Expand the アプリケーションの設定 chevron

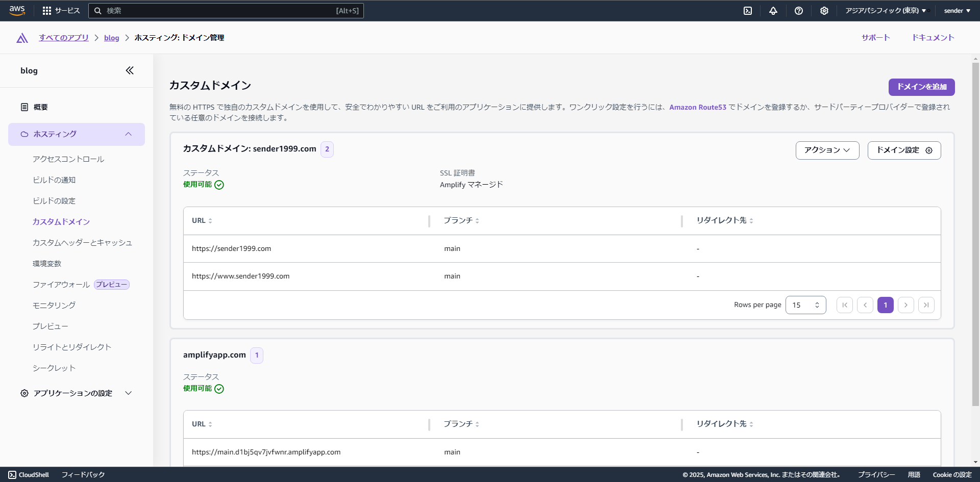pos(129,393)
